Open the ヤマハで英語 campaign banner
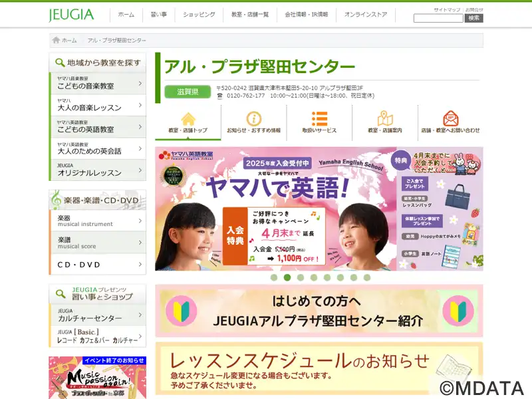Screen dimensions: 532x399 tap(319, 209)
